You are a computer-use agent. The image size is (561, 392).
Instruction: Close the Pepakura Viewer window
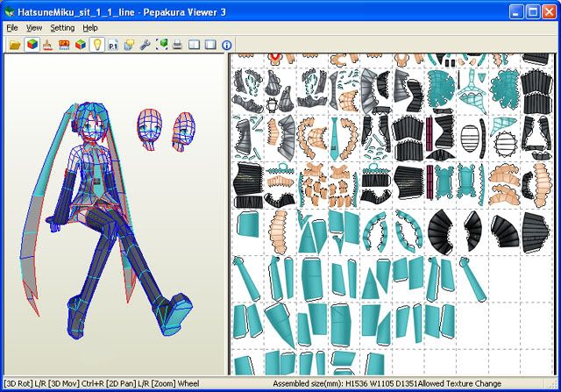tap(549, 11)
